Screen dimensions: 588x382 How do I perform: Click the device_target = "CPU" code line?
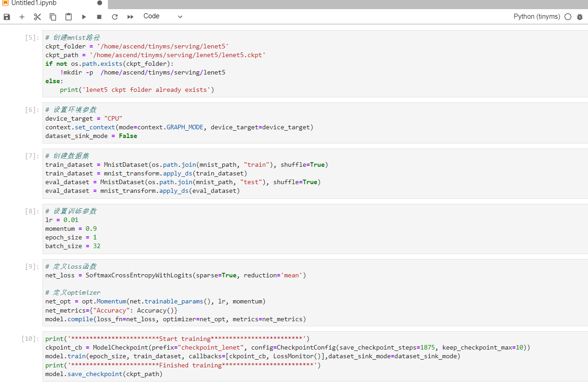coord(84,118)
